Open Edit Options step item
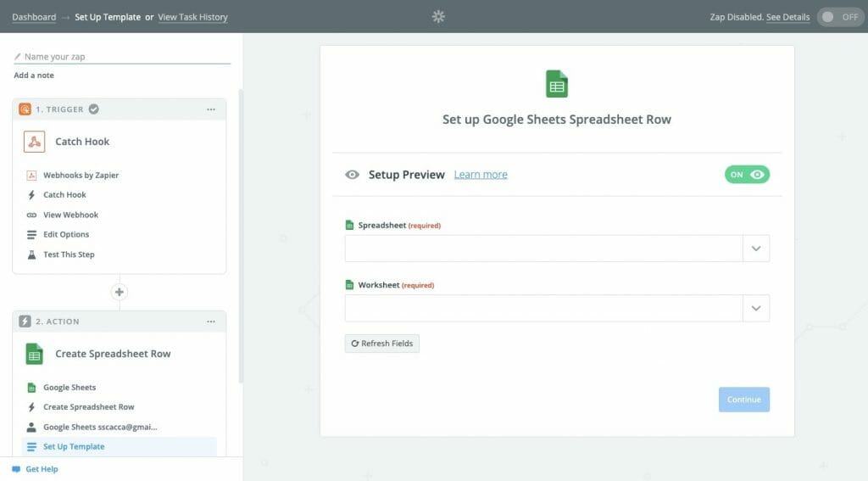The width and height of the screenshot is (868, 481). pyautogui.click(x=66, y=235)
